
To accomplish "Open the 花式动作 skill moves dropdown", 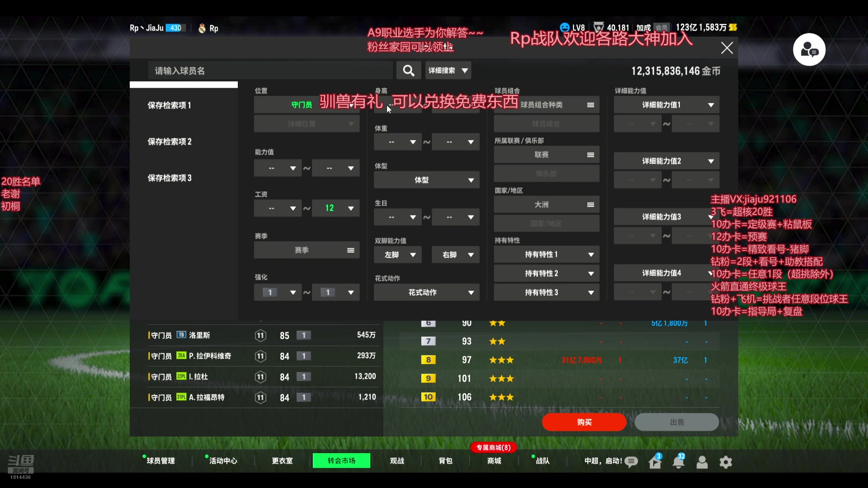I will pyautogui.click(x=426, y=292).
